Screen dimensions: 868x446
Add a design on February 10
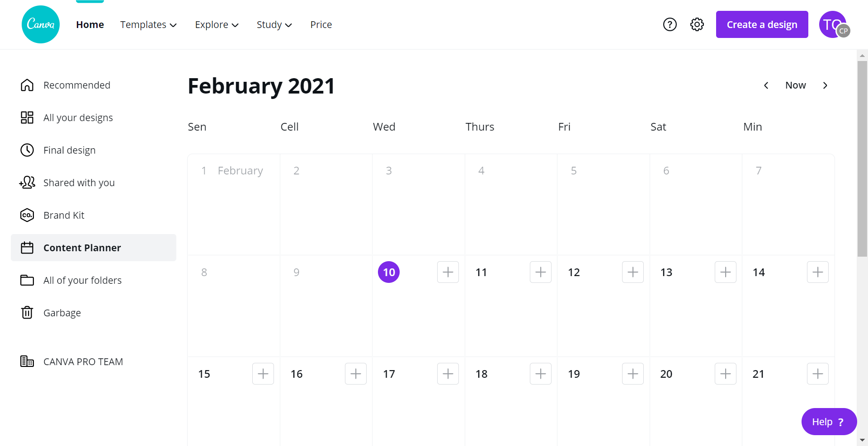(448, 272)
